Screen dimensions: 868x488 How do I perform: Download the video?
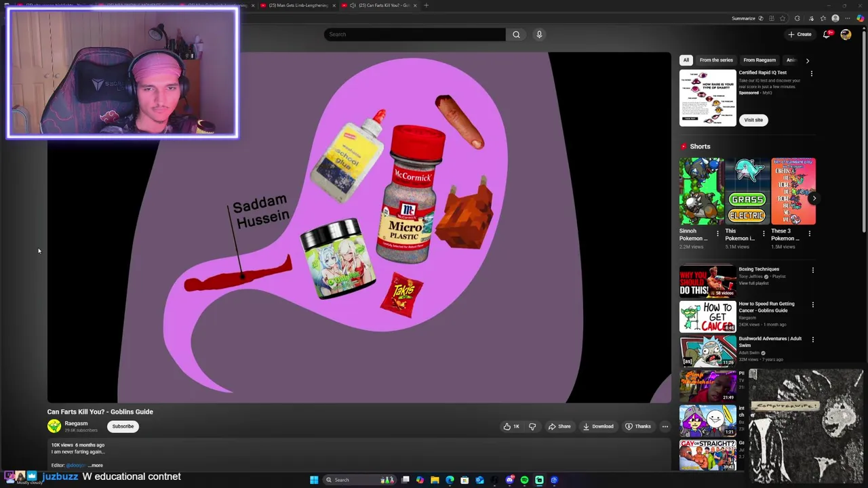point(598,426)
